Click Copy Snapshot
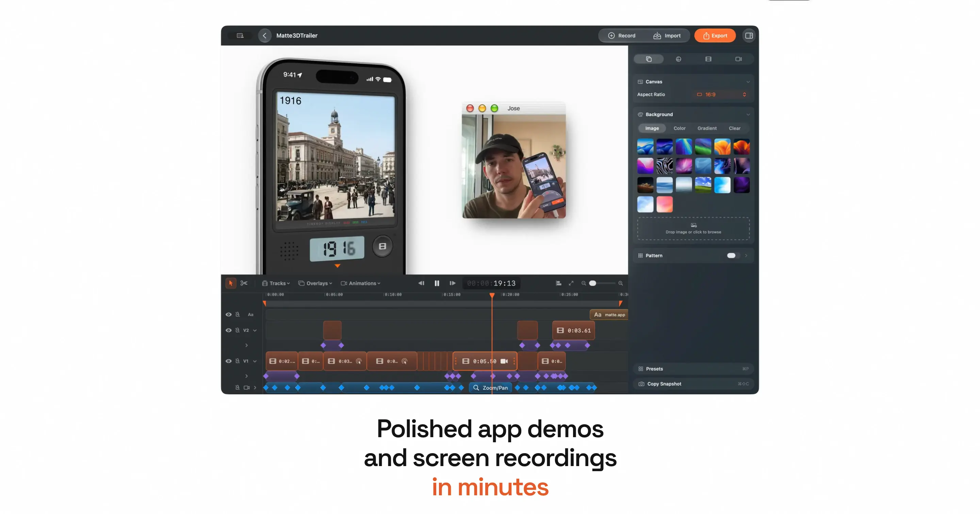This screenshot has width=980, height=514. (x=693, y=384)
